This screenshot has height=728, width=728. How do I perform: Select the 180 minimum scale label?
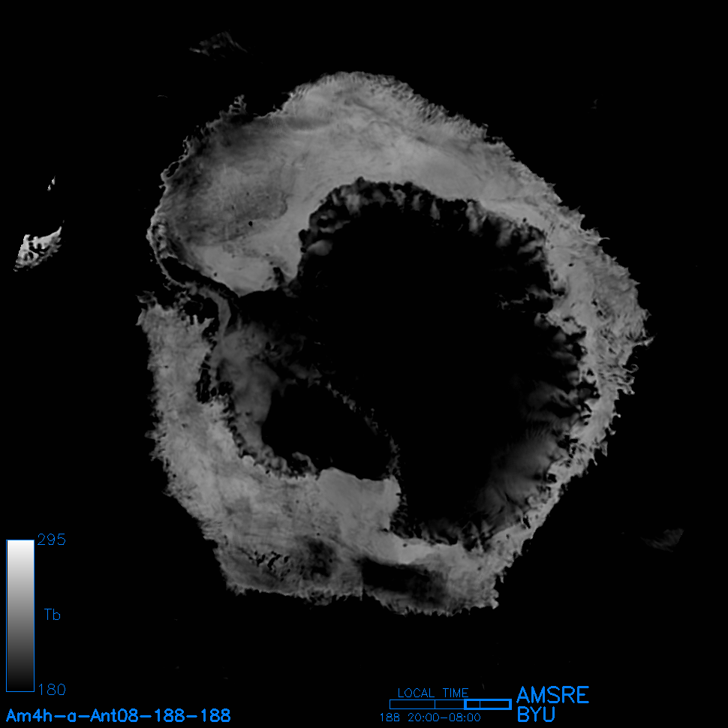[x=51, y=689]
